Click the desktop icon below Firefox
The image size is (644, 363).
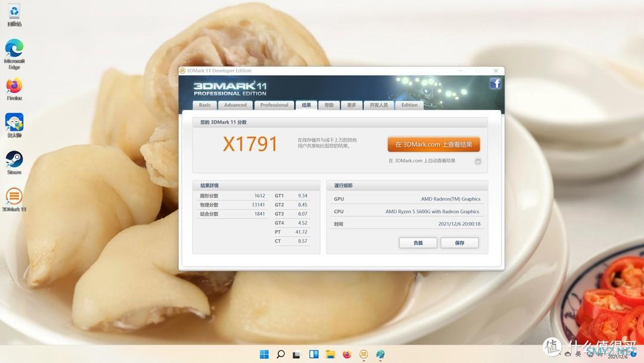coord(14,126)
